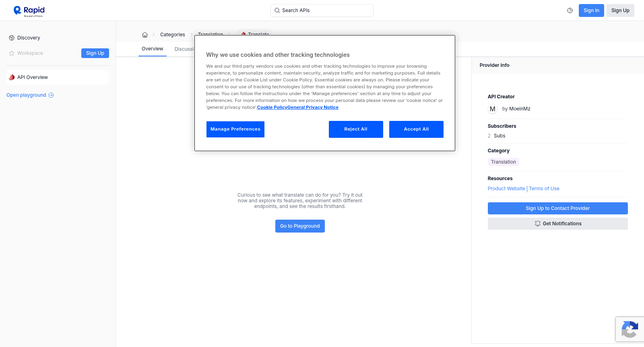
Task: Click sidebar Workspace Sign Up button
Action: [95, 53]
